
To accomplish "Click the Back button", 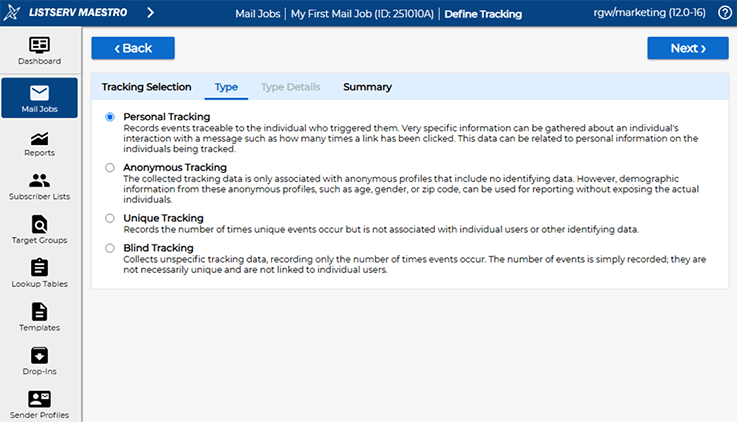I will 133,48.
